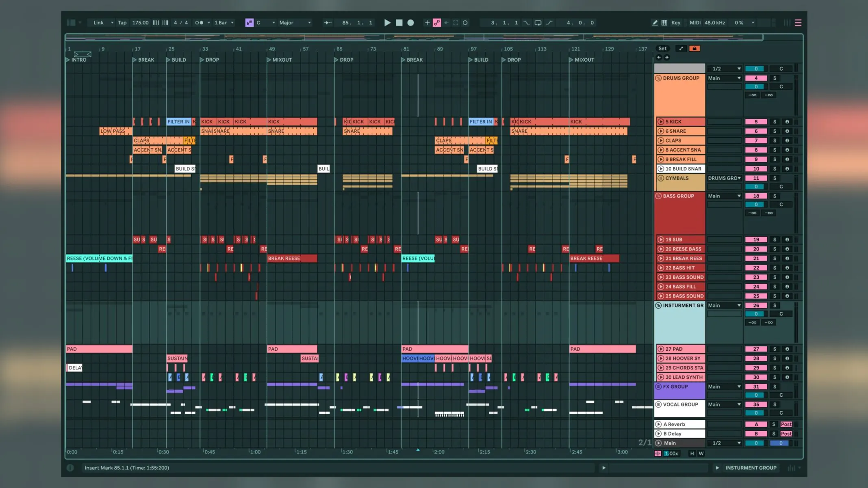
Task: Toggle Loop switch in transport bar
Action: pos(538,23)
